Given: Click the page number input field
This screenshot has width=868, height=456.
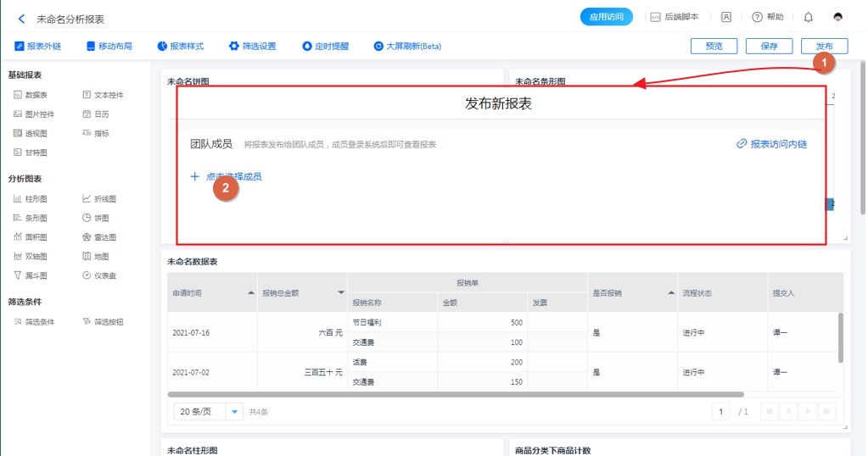Looking at the screenshot, I should point(720,412).
